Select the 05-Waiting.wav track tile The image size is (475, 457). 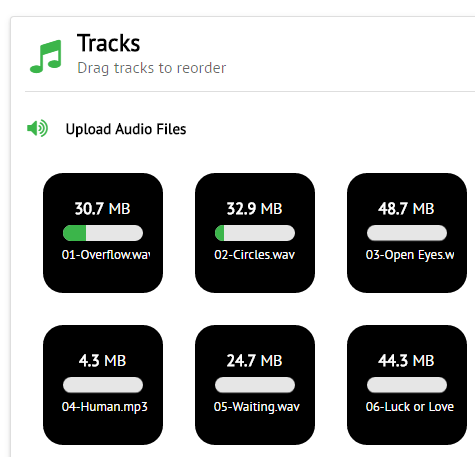(255, 385)
